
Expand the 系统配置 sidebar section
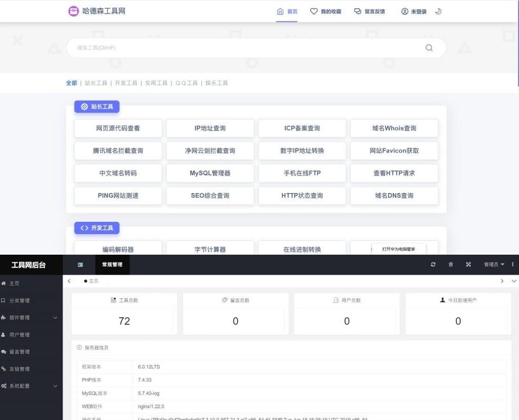click(21, 386)
